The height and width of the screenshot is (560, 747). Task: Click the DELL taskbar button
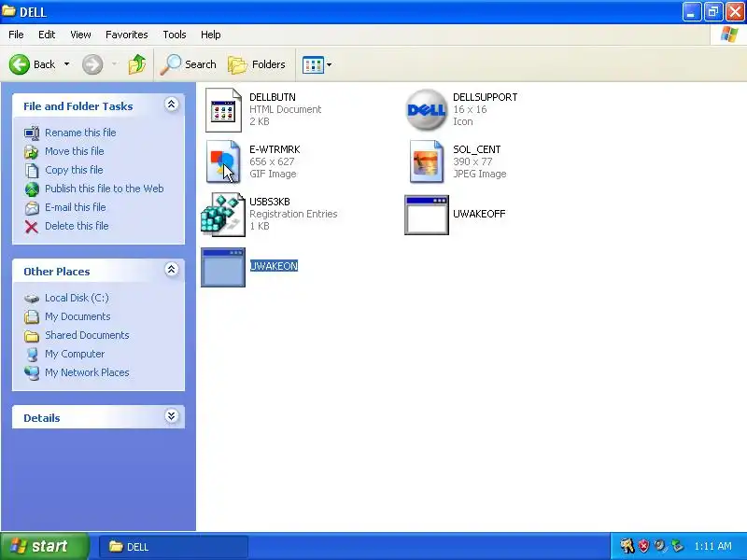pyautogui.click(x=174, y=547)
